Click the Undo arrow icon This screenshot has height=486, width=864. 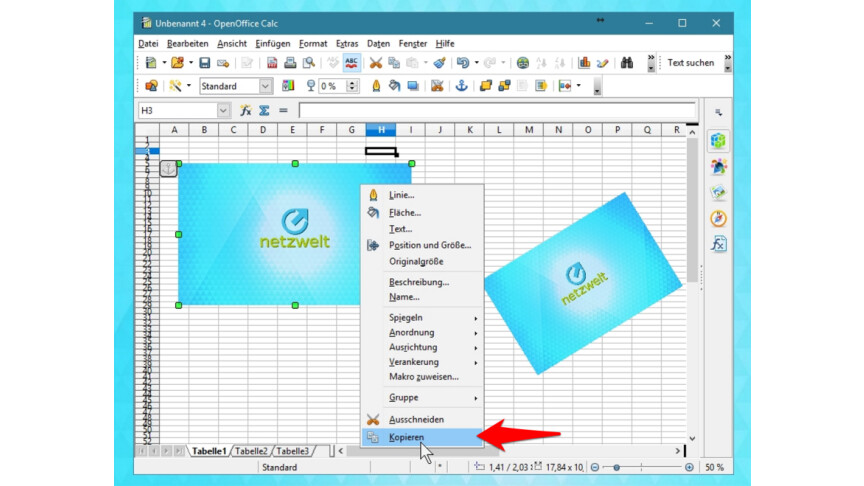tap(463, 63)
